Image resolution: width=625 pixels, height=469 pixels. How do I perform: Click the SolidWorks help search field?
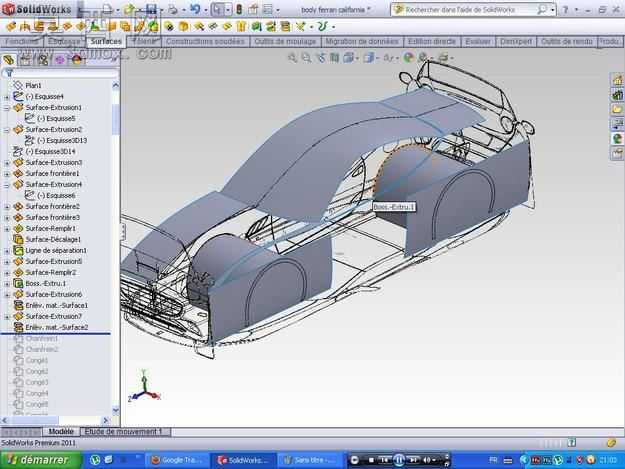[x=469, y=10]
